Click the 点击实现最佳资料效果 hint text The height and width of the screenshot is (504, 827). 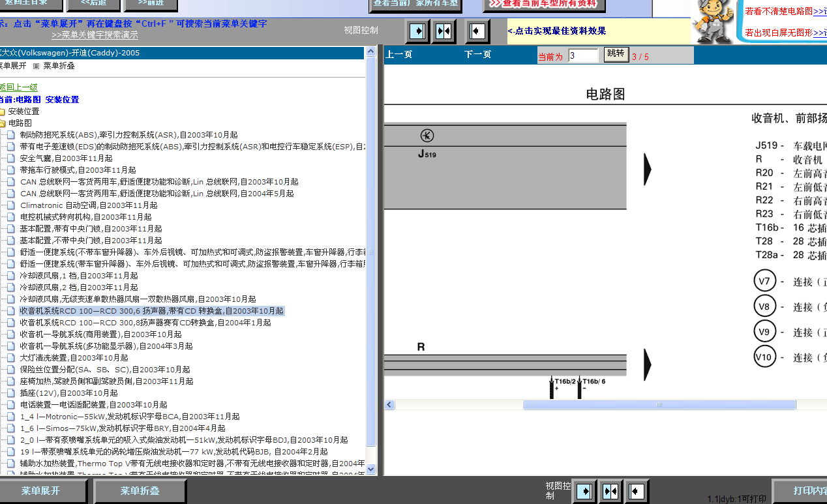coord(557,31)
